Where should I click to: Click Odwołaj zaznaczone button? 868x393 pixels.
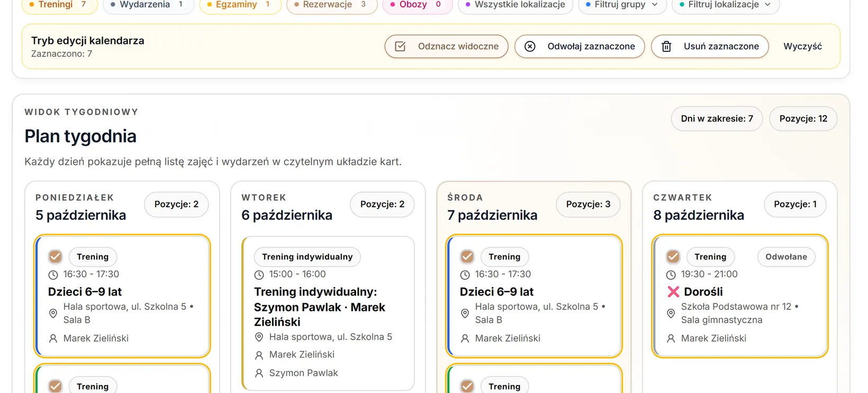(580, 47)
